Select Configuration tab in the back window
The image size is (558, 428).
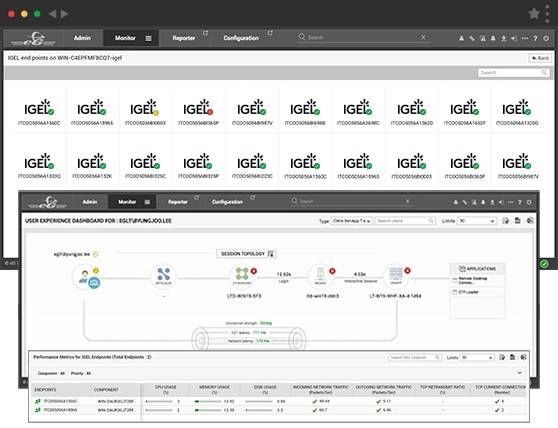241,38
